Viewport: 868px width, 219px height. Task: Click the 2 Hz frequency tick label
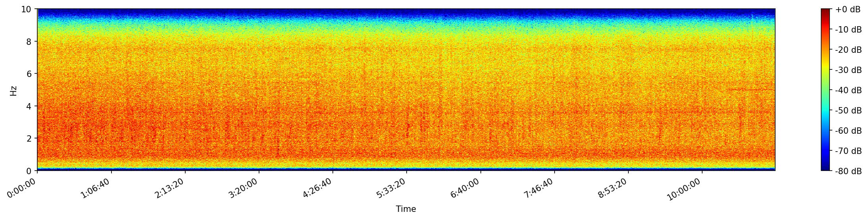(x=29, y=138)
